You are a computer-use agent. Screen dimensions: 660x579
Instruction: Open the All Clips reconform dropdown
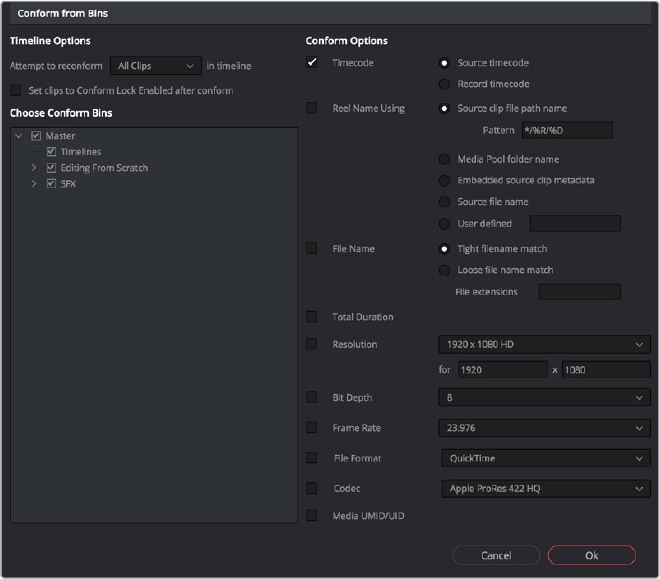click(x=155, y=66)
